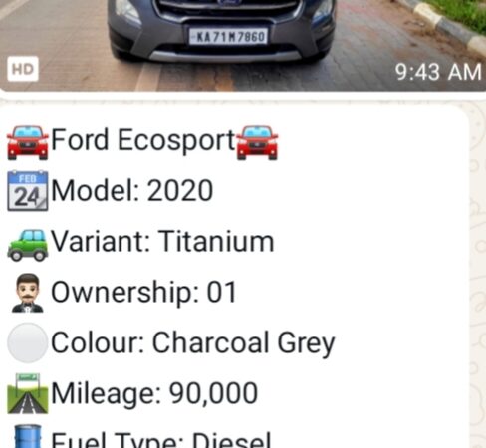Click the Model: 2020 line

[131, 191]
